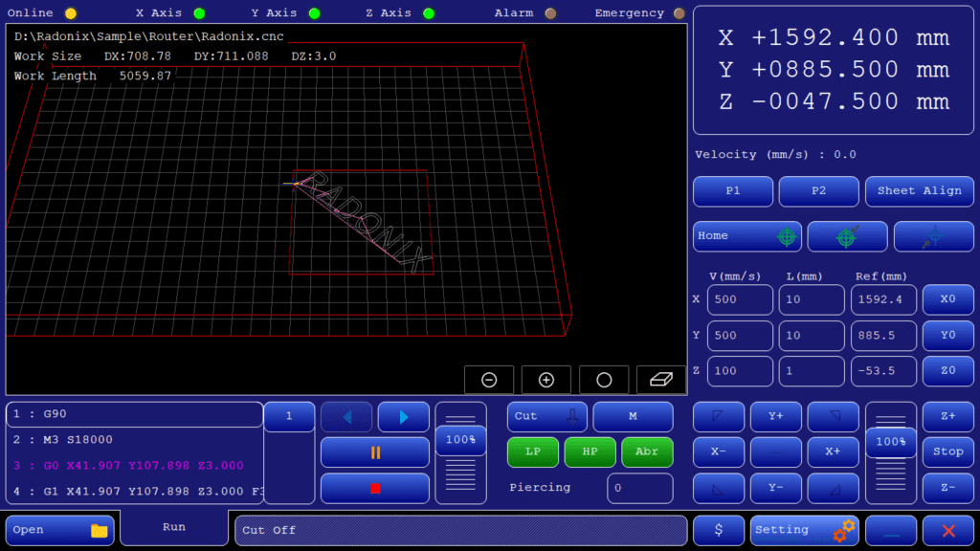This screenshot has height=551, width=980.
Task: Select G-code line M3 S18000
Action: tap(134, 440)
